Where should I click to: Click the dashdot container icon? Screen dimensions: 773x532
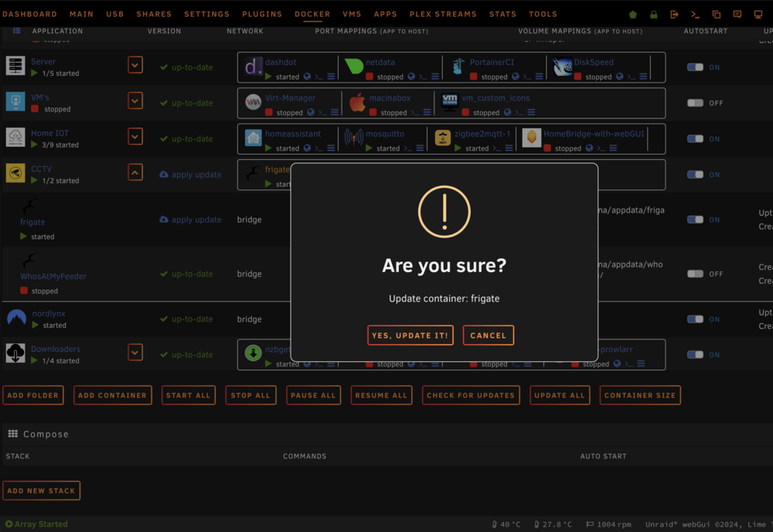point(254,66)
